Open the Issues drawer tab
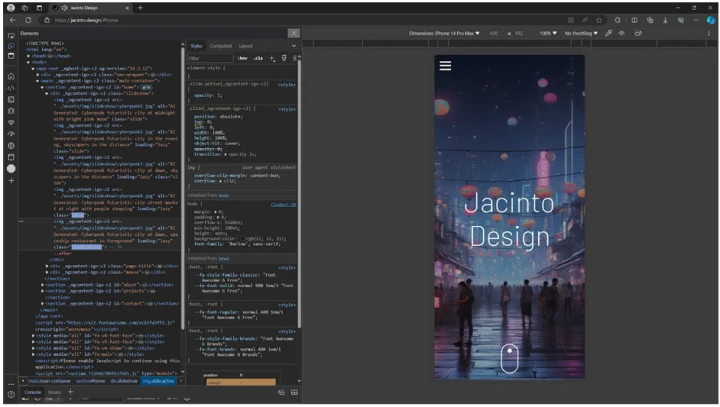 click(x=54, y=392)
